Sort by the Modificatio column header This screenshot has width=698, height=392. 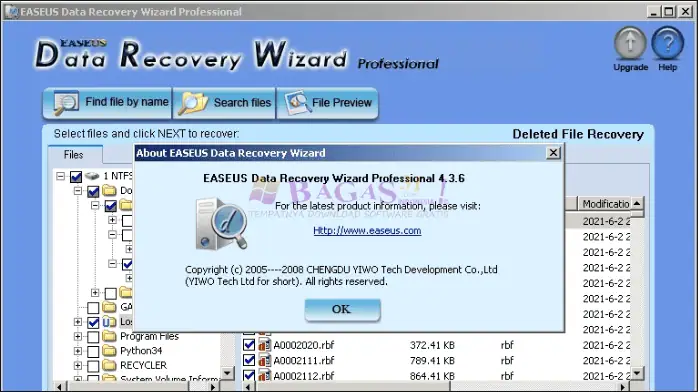click(x=605, y=204)
